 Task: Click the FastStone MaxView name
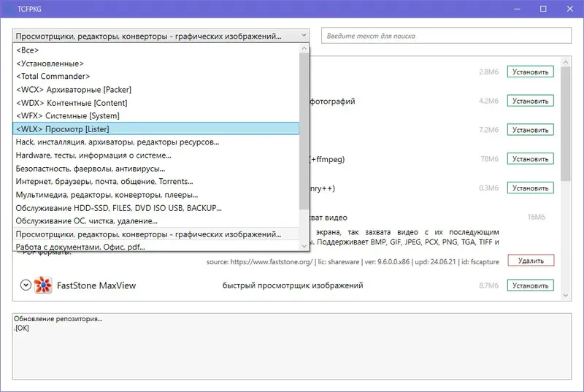point(96,285)
